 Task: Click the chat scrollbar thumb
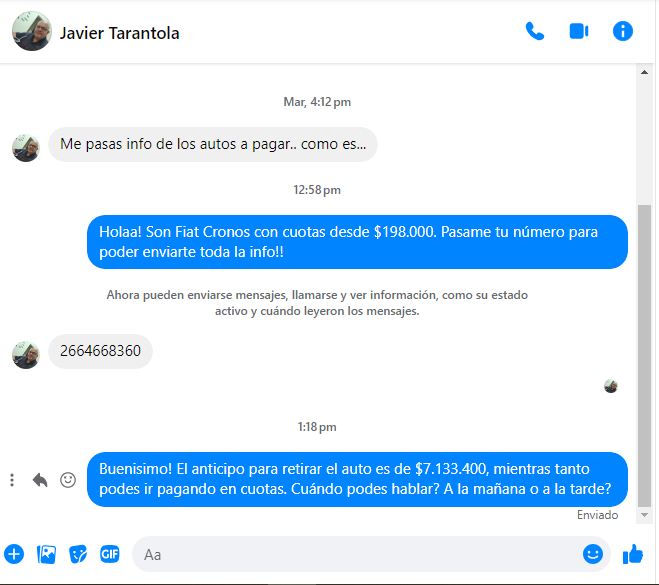pos(644,356)
